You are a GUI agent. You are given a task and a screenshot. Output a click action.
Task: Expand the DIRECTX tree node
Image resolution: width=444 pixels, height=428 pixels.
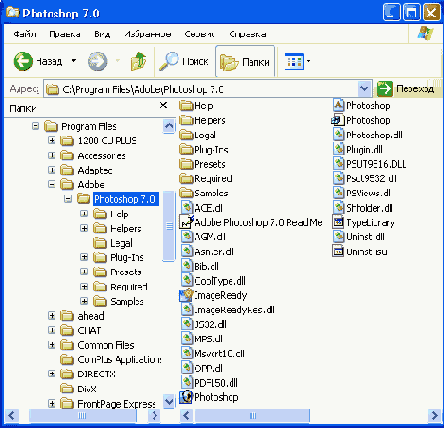(52, 374)
